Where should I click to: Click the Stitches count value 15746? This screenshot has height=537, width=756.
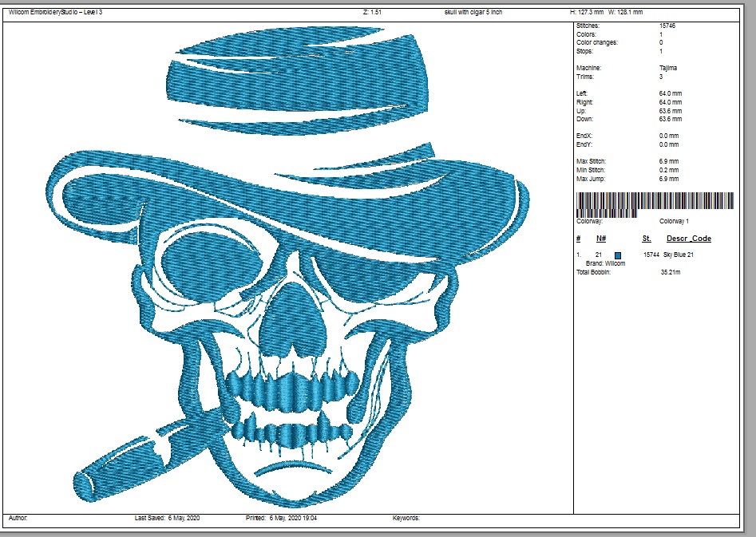click(669, 26)
